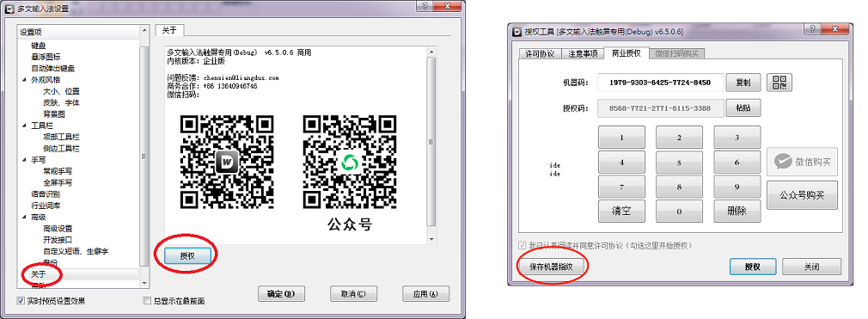The height and width of the screenshot is (319, 868).
Task: Collapse the 高级 tree node
Action: pos(24,217)
